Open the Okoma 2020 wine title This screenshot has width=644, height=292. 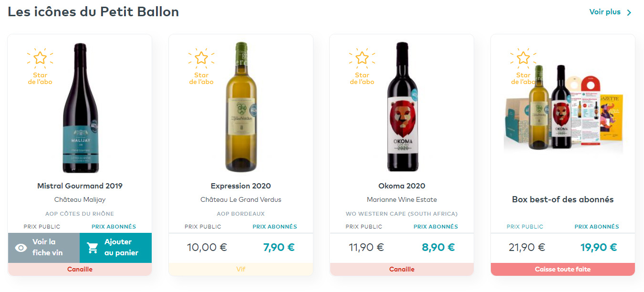402,186
